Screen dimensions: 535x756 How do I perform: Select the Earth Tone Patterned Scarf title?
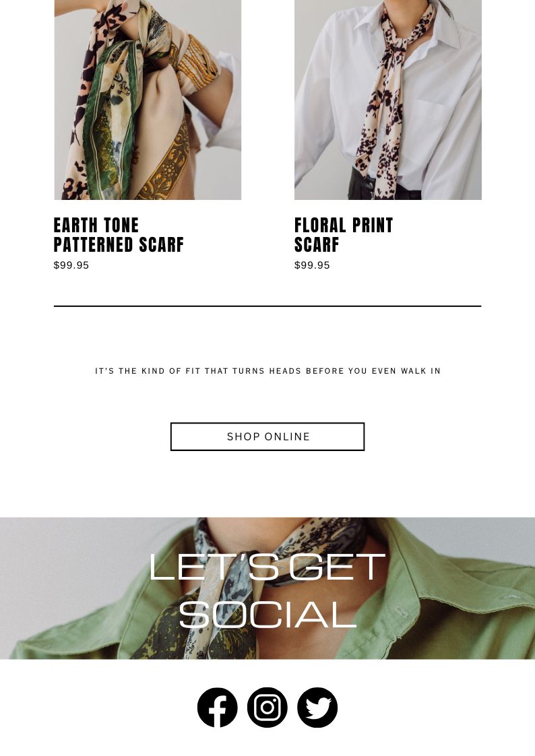(x=119, y=235)
